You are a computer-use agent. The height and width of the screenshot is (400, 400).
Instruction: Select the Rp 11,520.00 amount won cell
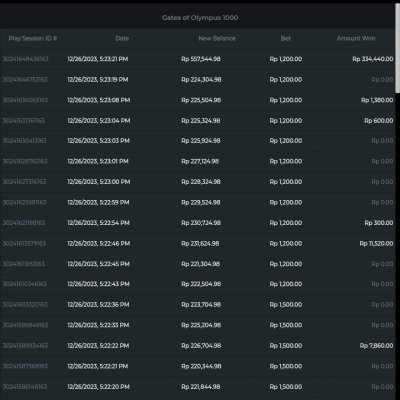pyautogui.click(x=376, y=243)
